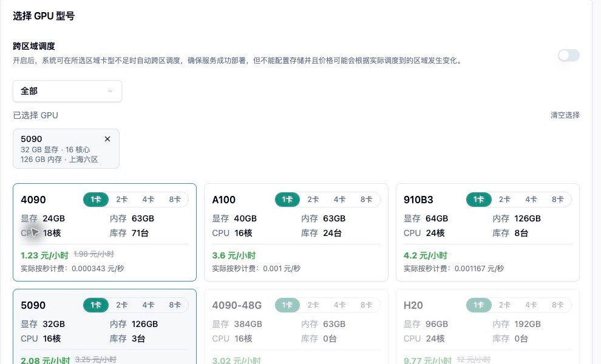Select the A100 GPU card
The width and height of the screenshot is (601, 364).
pyautogui.click(x=296, y=232)
